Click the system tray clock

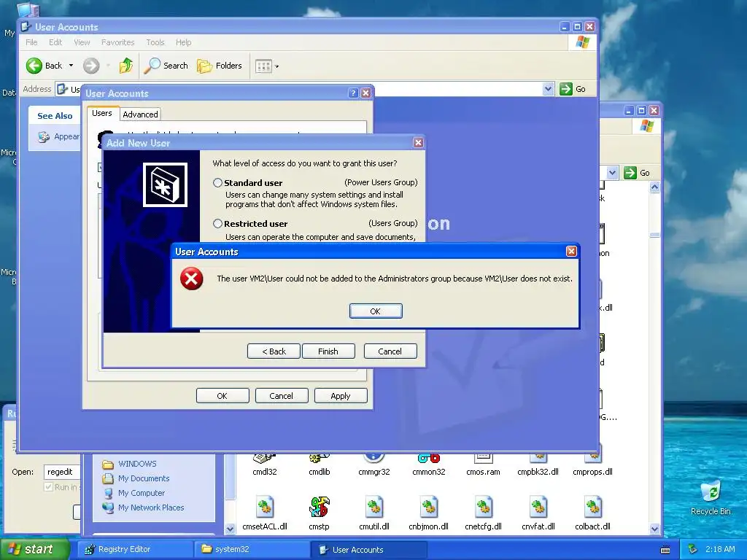coord(720,550)
